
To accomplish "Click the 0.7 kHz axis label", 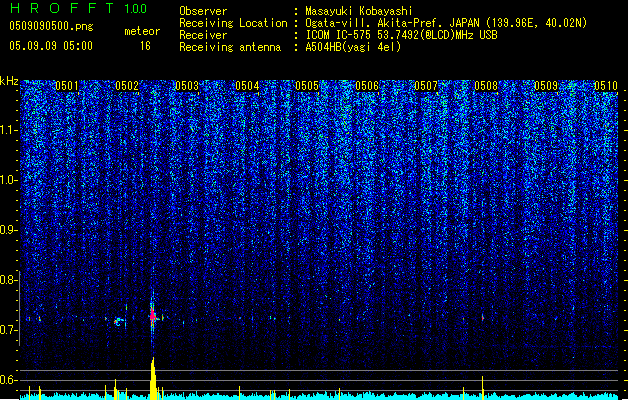I will point(9,330).
